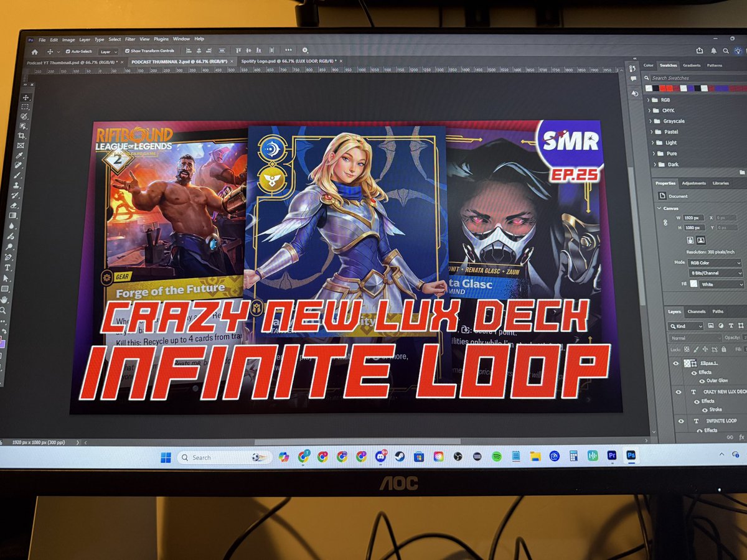Click the Fill white color swatch
Screen dimensions: 747x560
click(693, 284)
